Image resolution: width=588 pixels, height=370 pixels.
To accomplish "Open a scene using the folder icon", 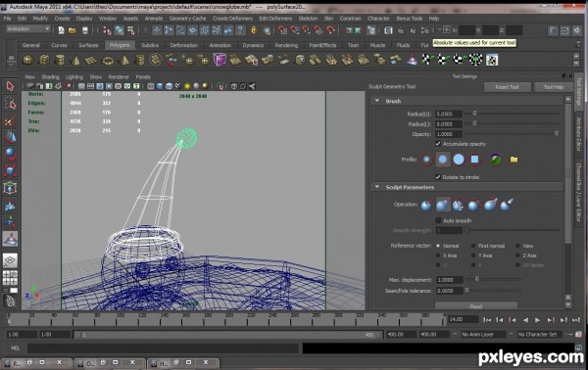I will (73, 30).
